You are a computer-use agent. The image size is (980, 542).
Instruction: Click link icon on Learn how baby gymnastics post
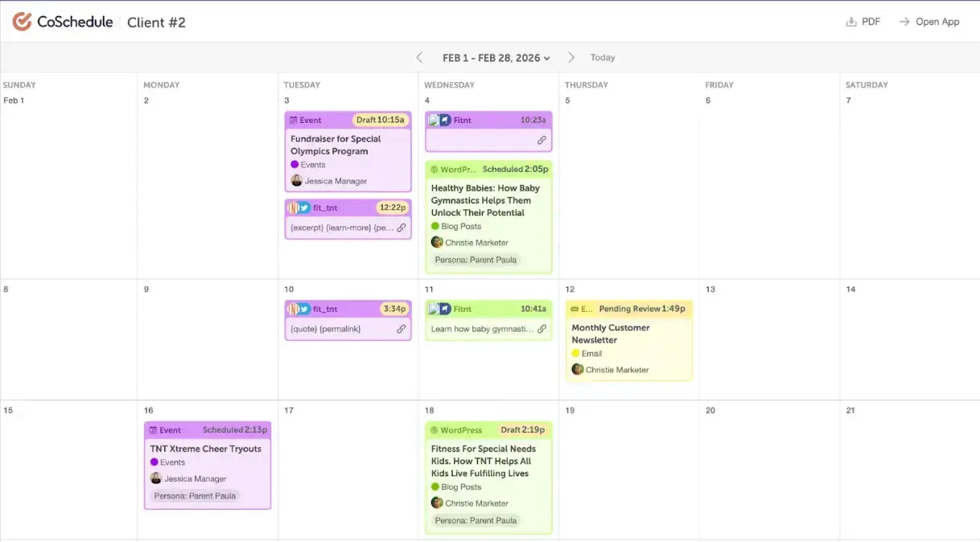(x=541, y=329)
